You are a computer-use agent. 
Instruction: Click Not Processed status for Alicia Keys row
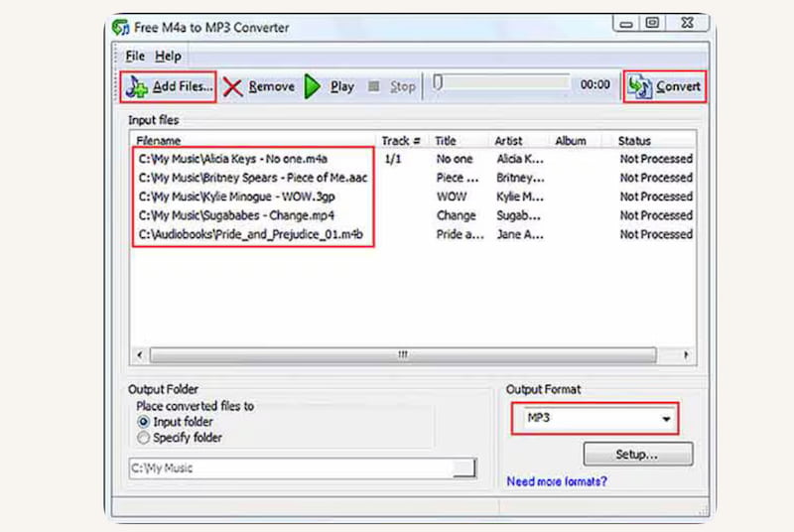[656, 159]
